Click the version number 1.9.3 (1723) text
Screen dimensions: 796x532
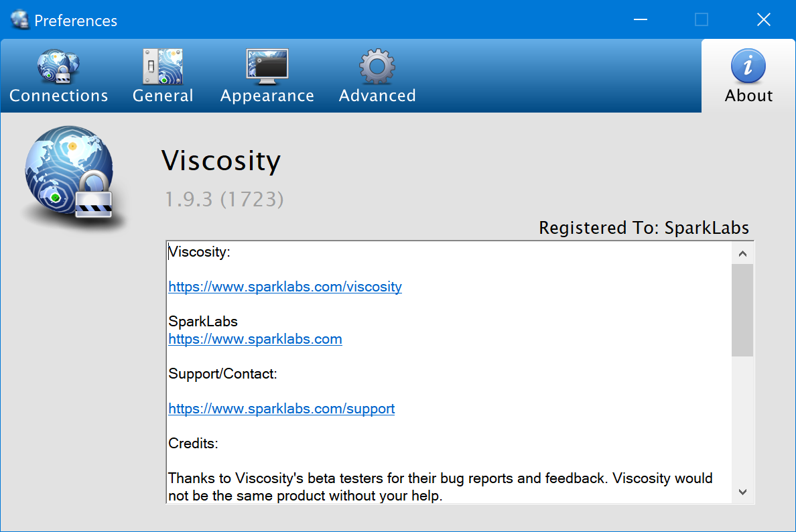(224, 199)
